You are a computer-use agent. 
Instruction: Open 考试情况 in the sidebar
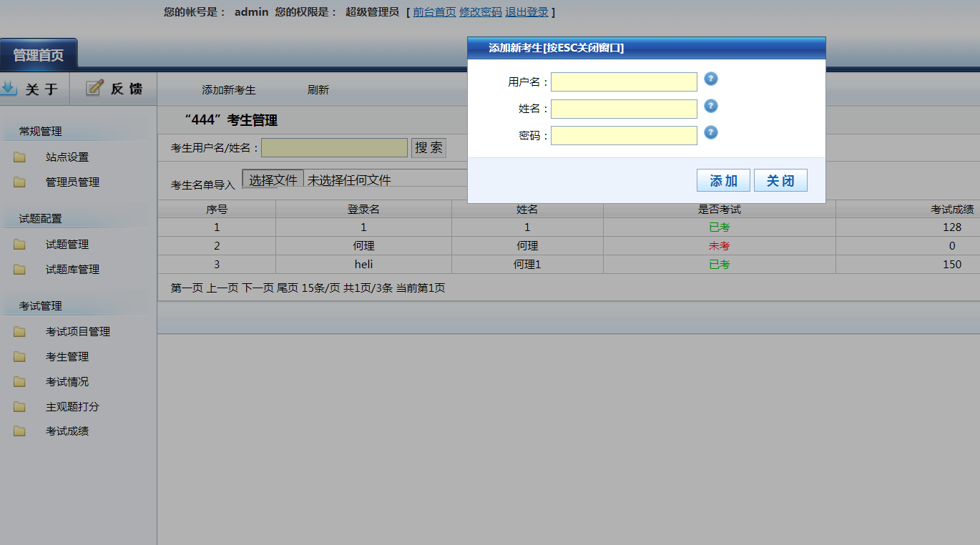pyautogui.click(x=67, y=382)
